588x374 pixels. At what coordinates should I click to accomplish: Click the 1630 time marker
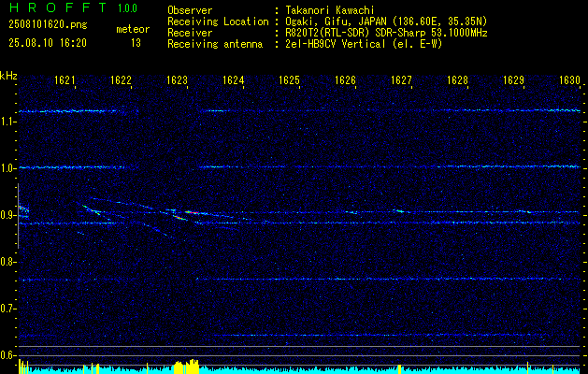coord(570,79)
